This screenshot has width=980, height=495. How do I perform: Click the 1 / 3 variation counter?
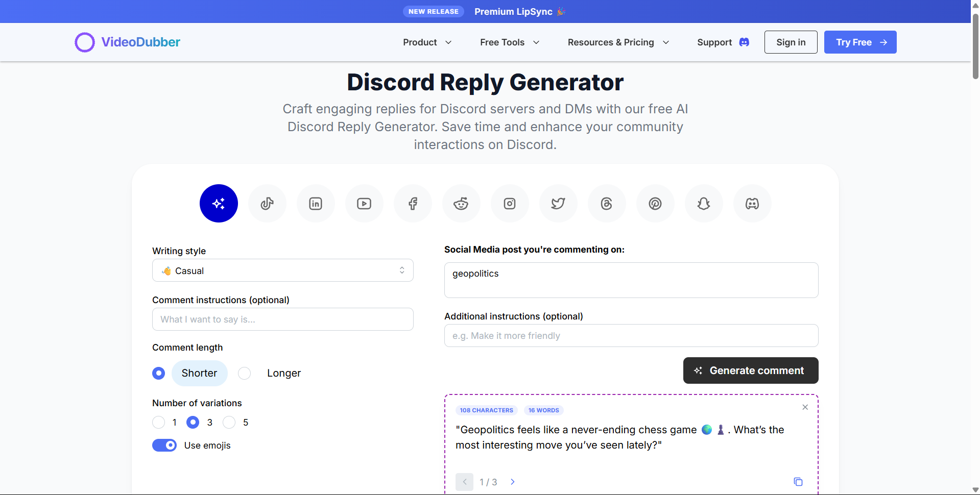(x=488, y=482)
